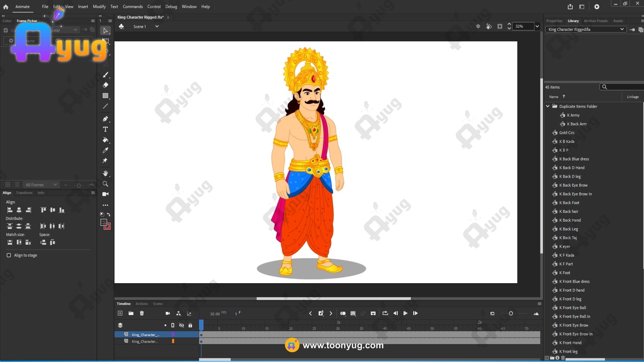
Task: Switch to the Properties tab
Action: pos(554,21)
